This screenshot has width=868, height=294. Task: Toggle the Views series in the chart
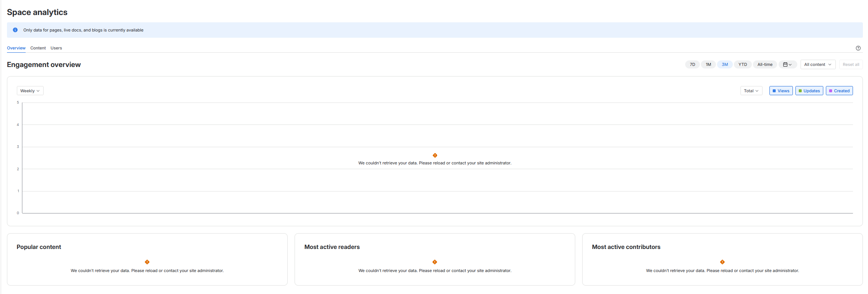pyautogui.click(x=781, y=91)
